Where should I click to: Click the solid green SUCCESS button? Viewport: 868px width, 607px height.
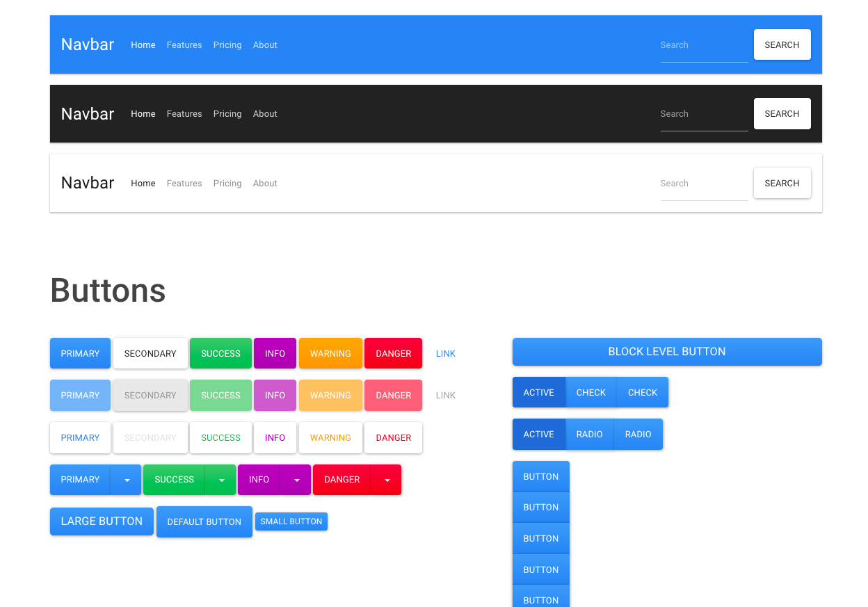tap(220, 353)
